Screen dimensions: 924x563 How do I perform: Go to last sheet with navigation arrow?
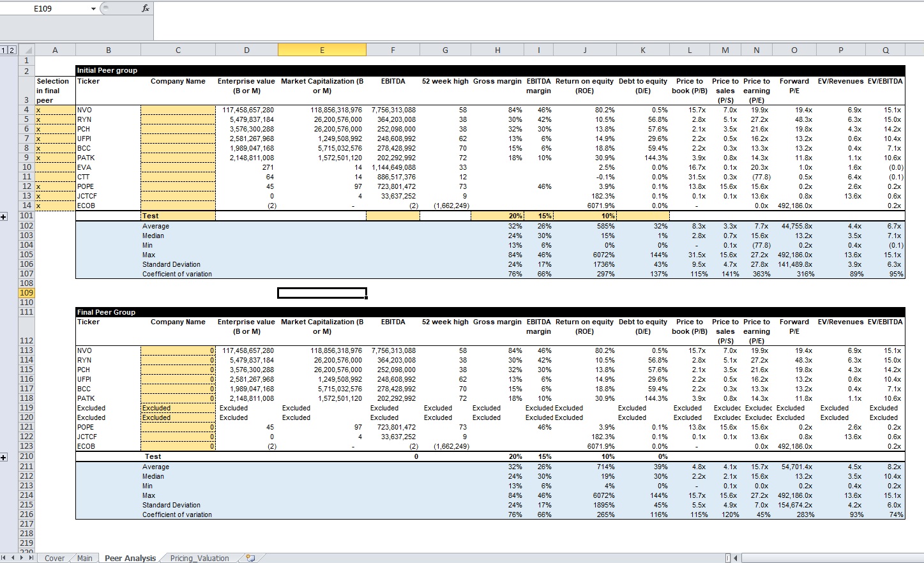(31, 557)
